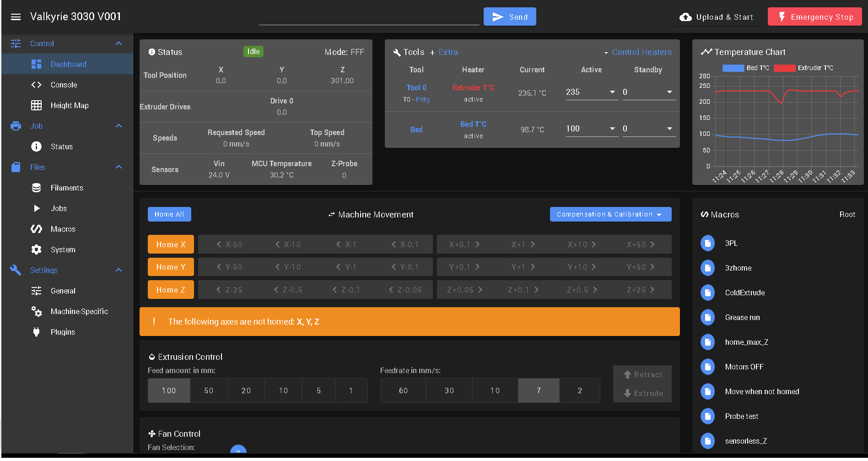Toggle Extruder T°C legend color swatch

784,68
